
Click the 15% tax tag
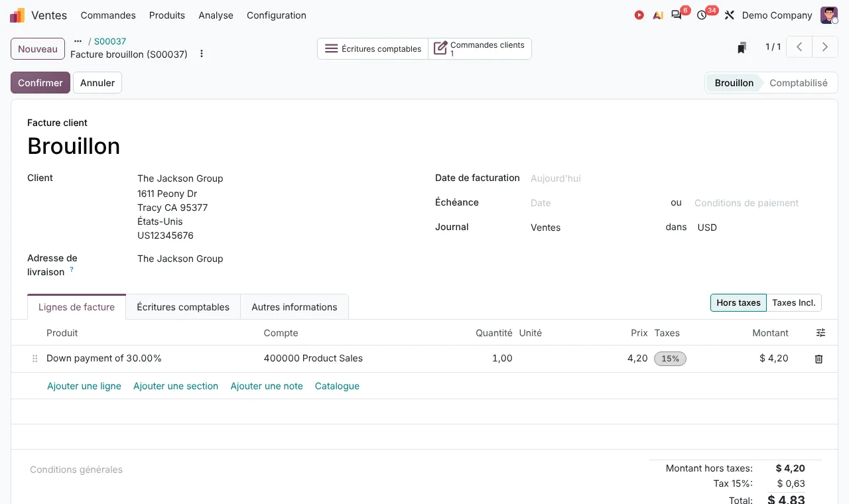point(670,359)
